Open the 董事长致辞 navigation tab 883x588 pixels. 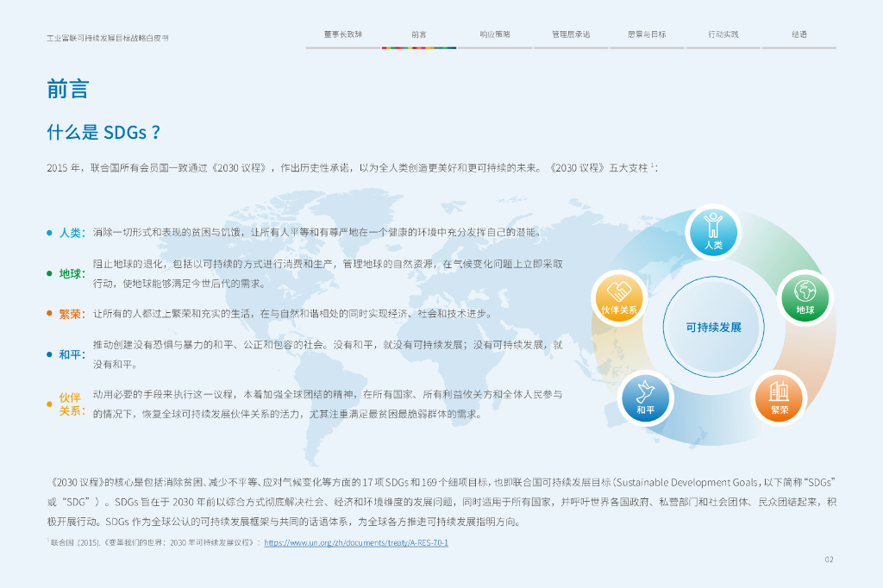(x=343, y=35)
